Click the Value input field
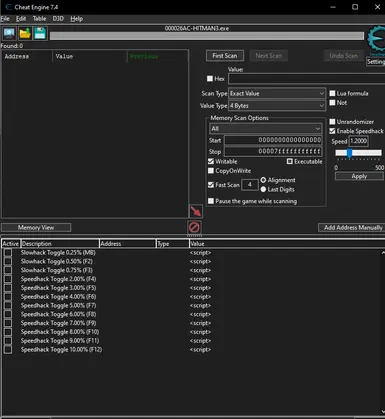The height and width of the screenshot is (419, 385). pos(307,79)
